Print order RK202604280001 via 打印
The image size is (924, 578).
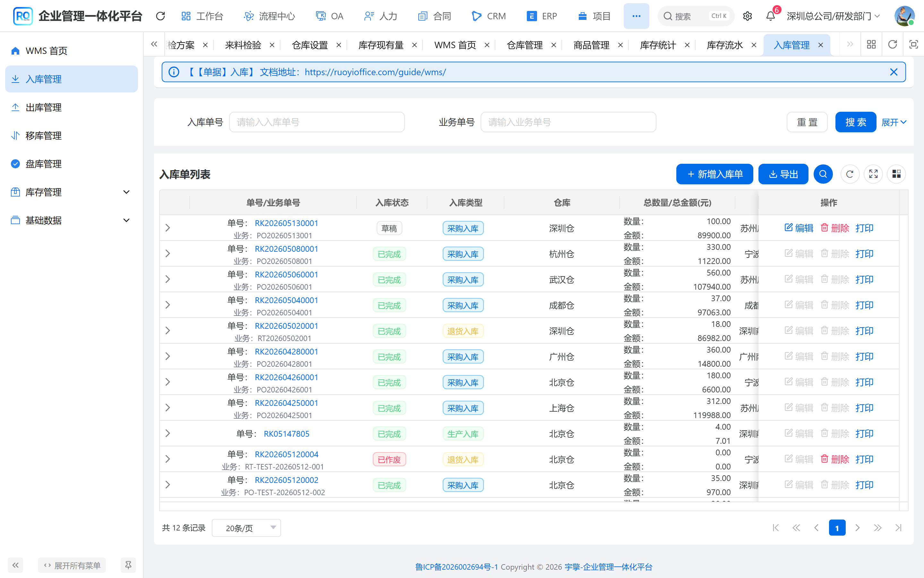click(x=864, y=356)
